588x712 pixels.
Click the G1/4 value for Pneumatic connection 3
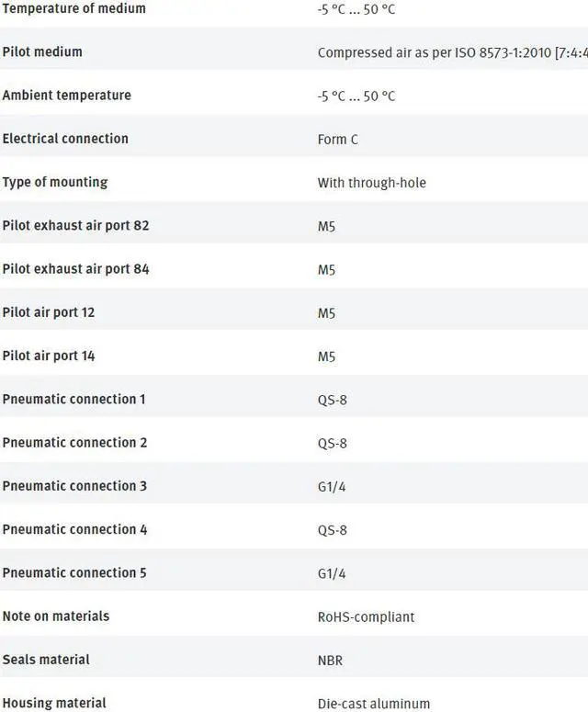pyautogui.click(x=333, y=487)
